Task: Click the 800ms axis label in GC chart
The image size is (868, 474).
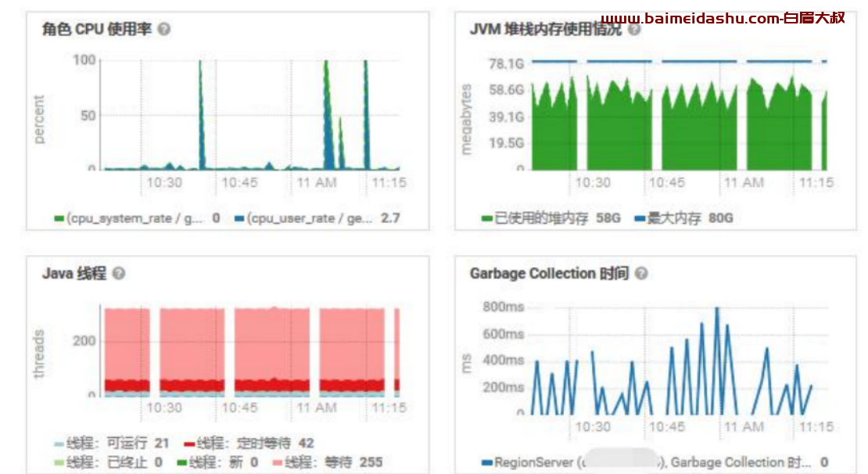Action: click(x=503, y=307)
